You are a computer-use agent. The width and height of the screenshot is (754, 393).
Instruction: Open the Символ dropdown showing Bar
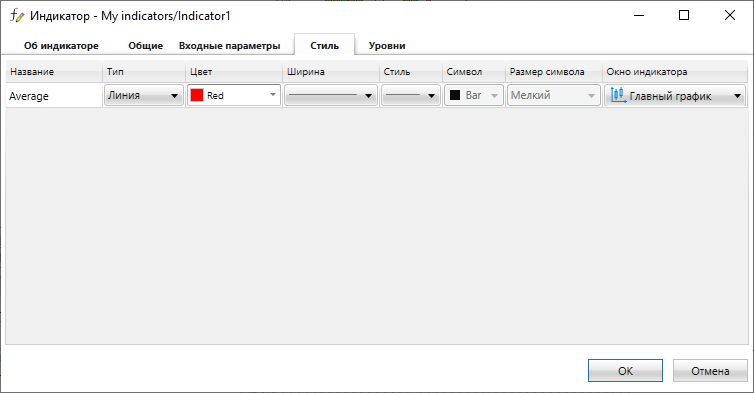pyautogui.click(x=474, y=95)
